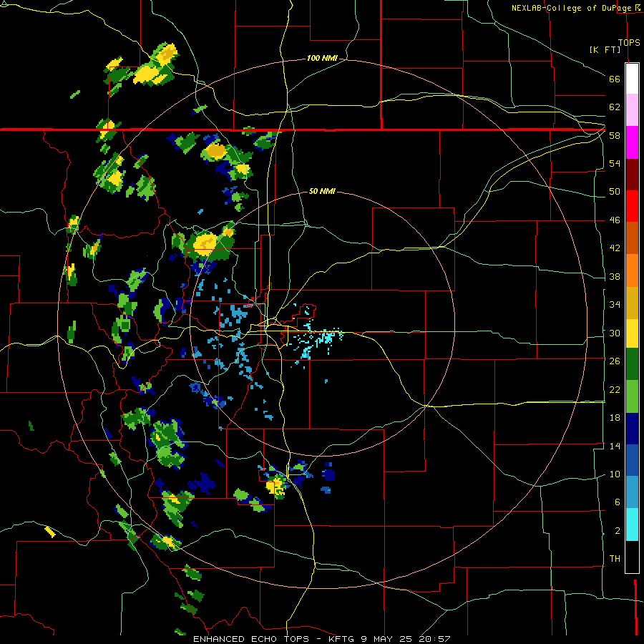Screen dimensions: 644x644
Task: Click the legend value '54'
Action: click(615, 163)
